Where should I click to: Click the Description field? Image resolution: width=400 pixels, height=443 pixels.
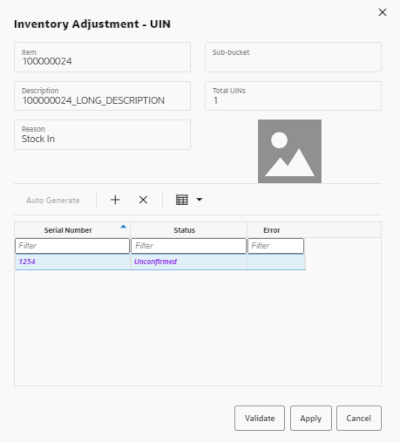click(x=102, y=96)
